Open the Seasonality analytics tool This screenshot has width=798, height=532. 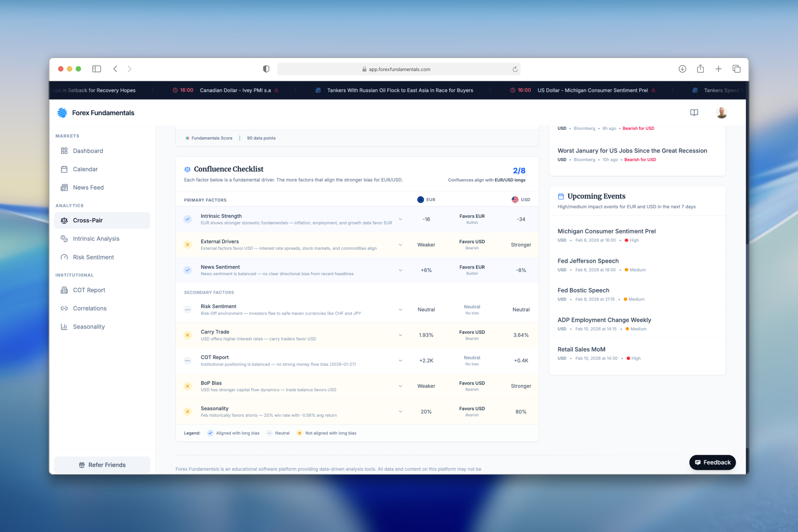[x=88, y=326]
